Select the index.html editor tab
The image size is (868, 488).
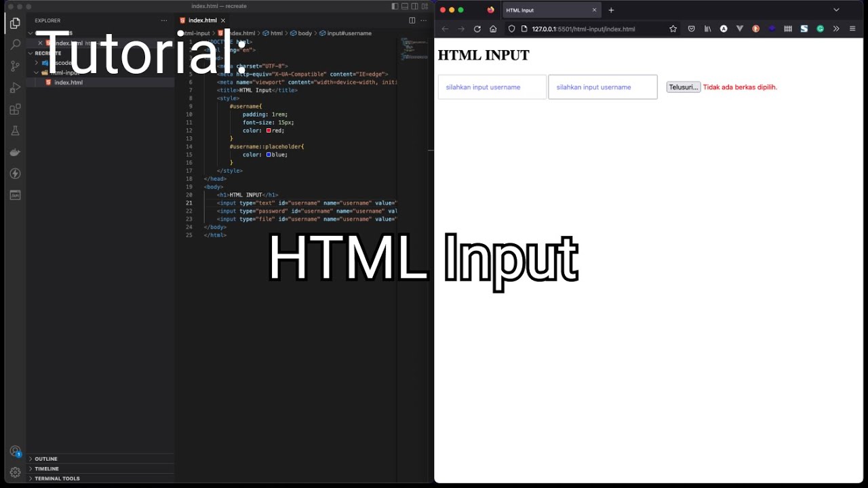click(x=202, y=20)
